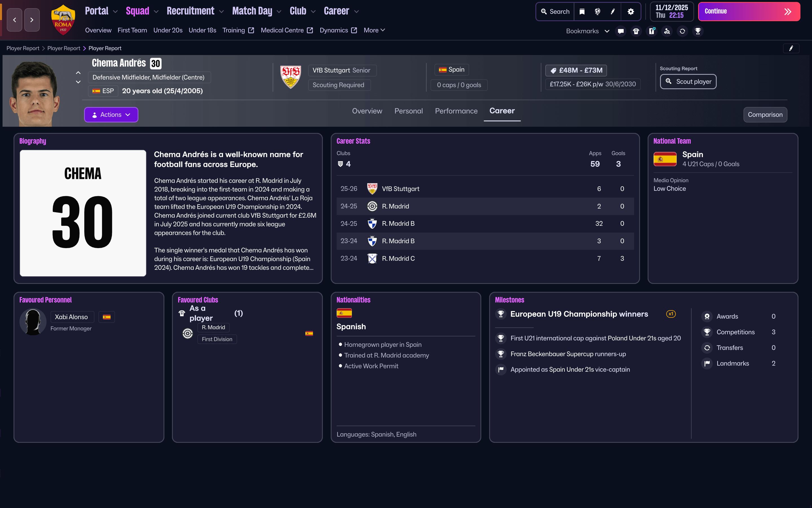Click the £48M - £73M value tag
Screen dimensions: 812x508
tap(576, 70)
